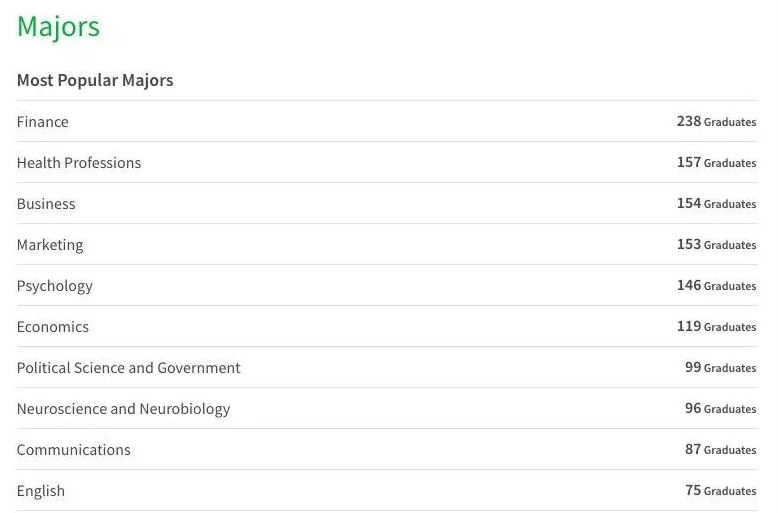Click the Most Popular Majors subheading
The image size is (778, 513).
[x=95, y=80]
